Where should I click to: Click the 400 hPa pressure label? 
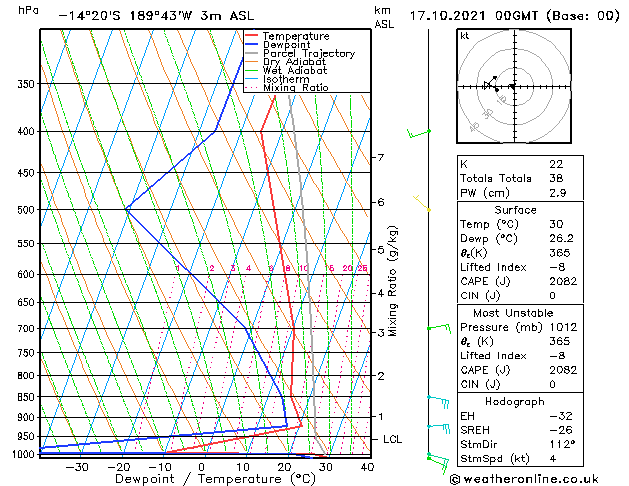[26, 132]
